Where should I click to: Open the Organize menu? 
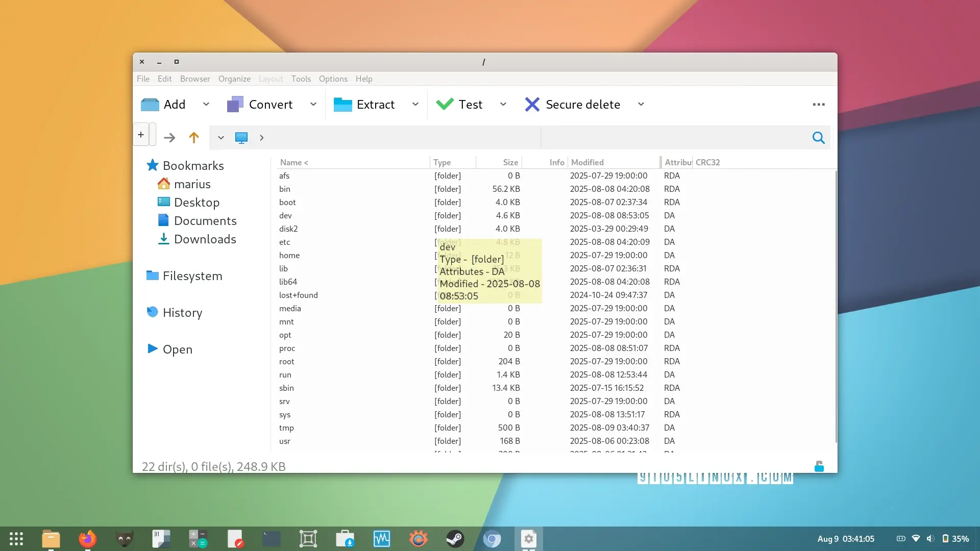tap(234, 79)
